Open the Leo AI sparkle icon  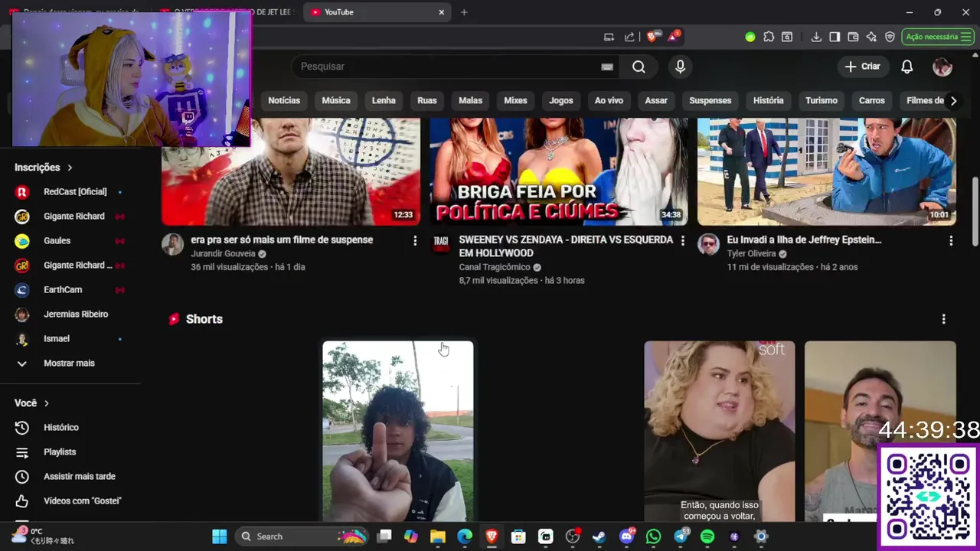pos(871,37)
